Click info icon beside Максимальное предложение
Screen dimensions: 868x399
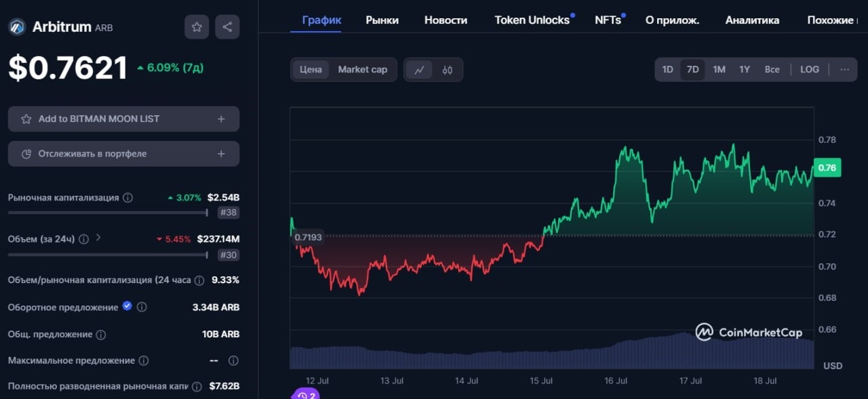point(143,360)
